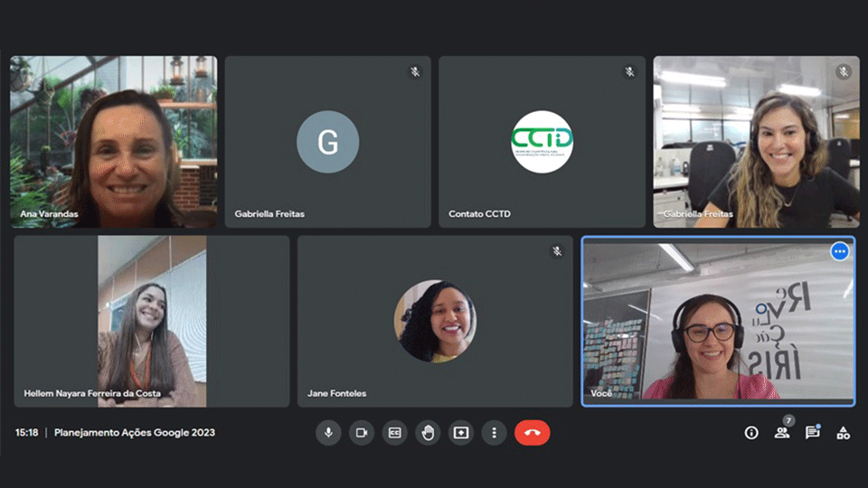Click meeting title Planejamento Ações Google 2023

(x=135, y=433)
